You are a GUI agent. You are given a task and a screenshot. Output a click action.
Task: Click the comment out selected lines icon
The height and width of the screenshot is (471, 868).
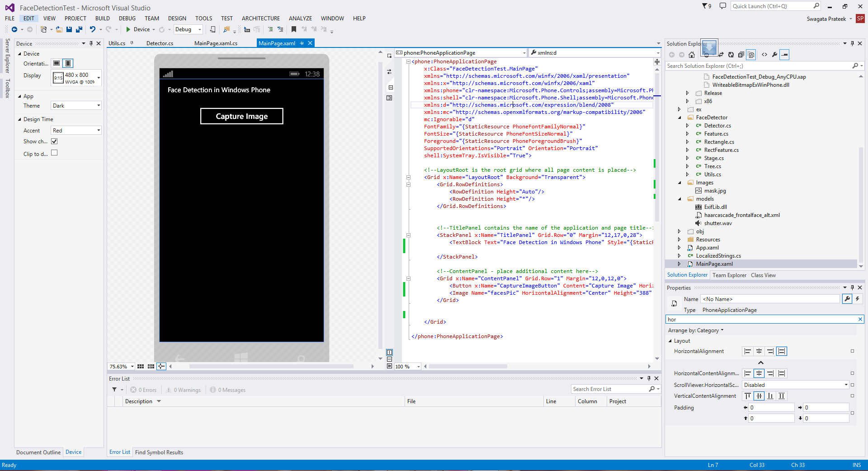point(270,29)
